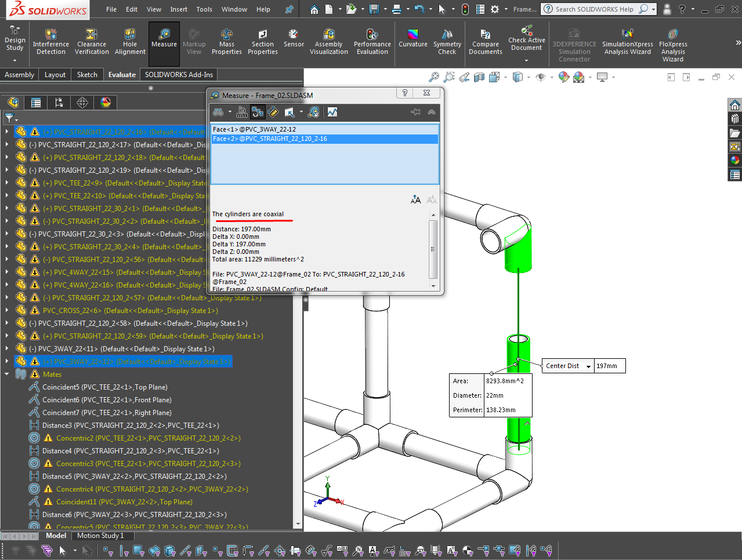This screenshot has width=742, height=560.
Task: Click the Rebuild traffic light icon
Action: coord(465,9)
